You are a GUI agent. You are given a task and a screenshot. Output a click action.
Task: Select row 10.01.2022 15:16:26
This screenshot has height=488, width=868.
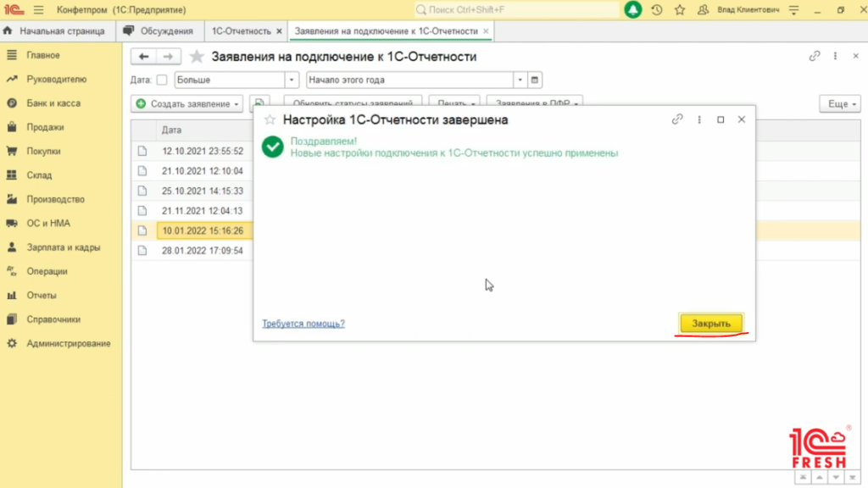(x=203, y=230)
